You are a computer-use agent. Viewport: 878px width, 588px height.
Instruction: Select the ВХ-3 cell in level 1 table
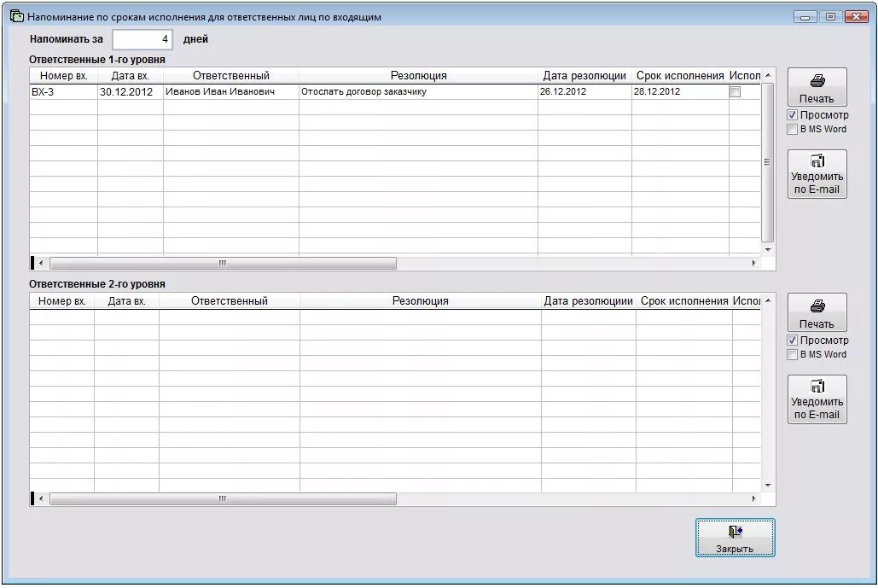64,92
